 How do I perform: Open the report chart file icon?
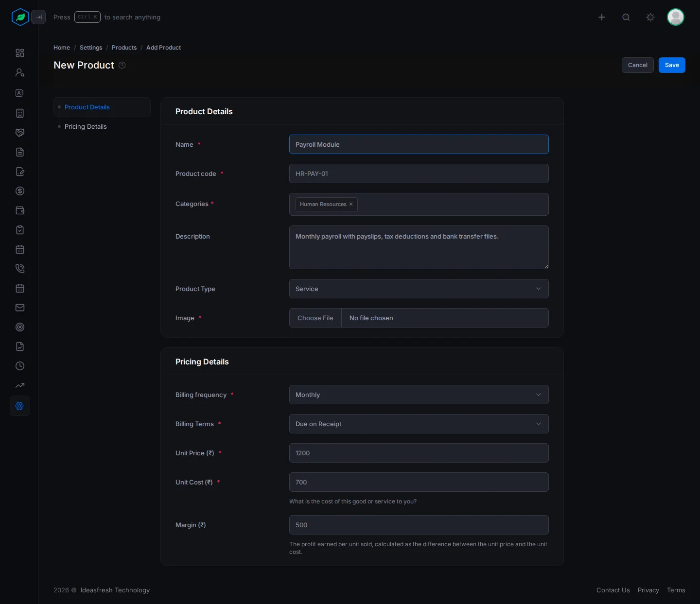click(x=20, y=346)
